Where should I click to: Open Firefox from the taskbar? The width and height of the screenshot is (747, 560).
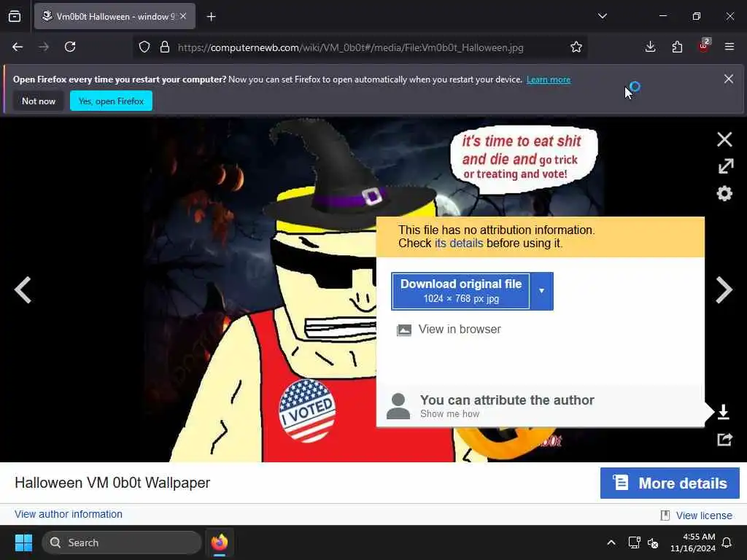[220, 542]
